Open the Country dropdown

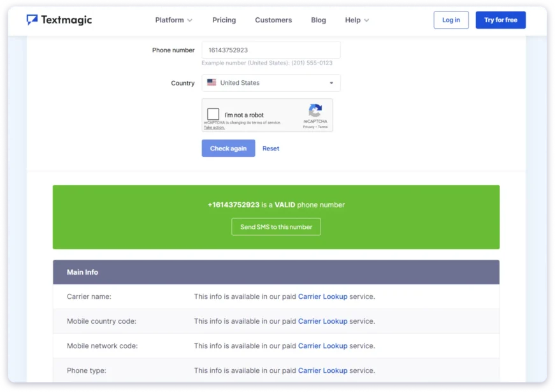(x=271, y=83)
